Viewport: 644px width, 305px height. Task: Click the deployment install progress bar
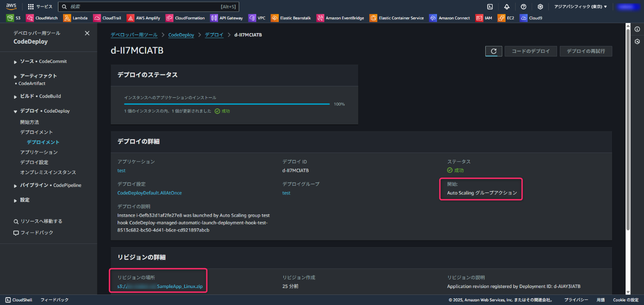coord(227,104)
